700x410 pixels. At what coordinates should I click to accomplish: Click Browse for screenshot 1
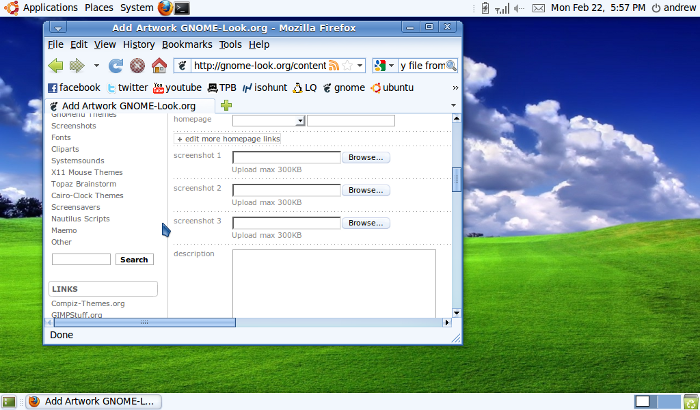click(x=366, y=158)
